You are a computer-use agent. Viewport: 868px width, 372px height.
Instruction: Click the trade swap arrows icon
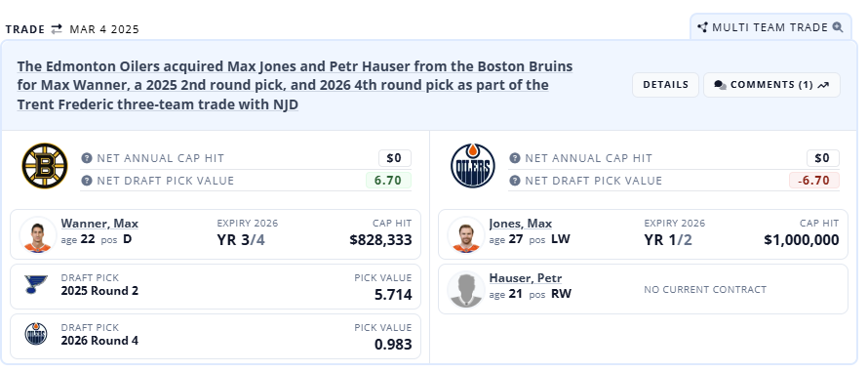point(57,29)
